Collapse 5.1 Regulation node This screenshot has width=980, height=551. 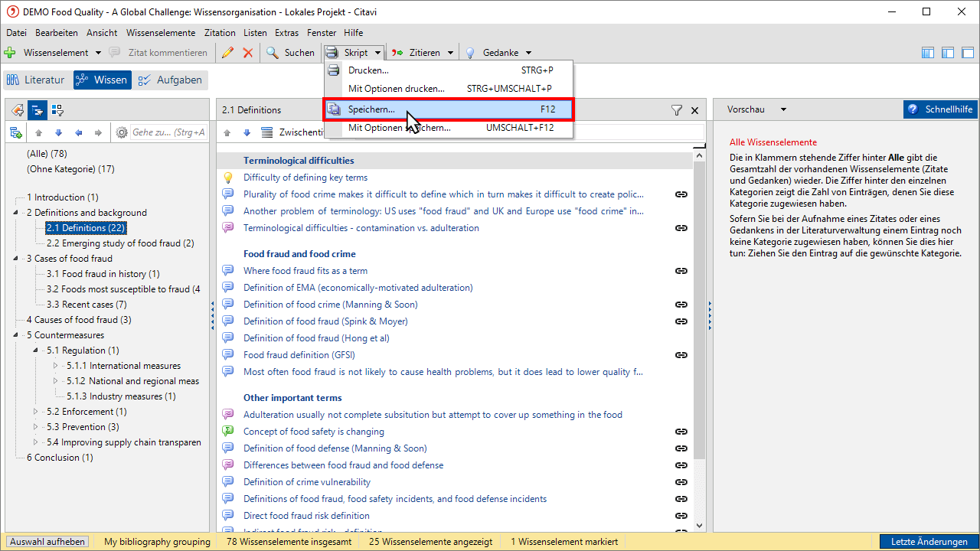coord(36,350)
